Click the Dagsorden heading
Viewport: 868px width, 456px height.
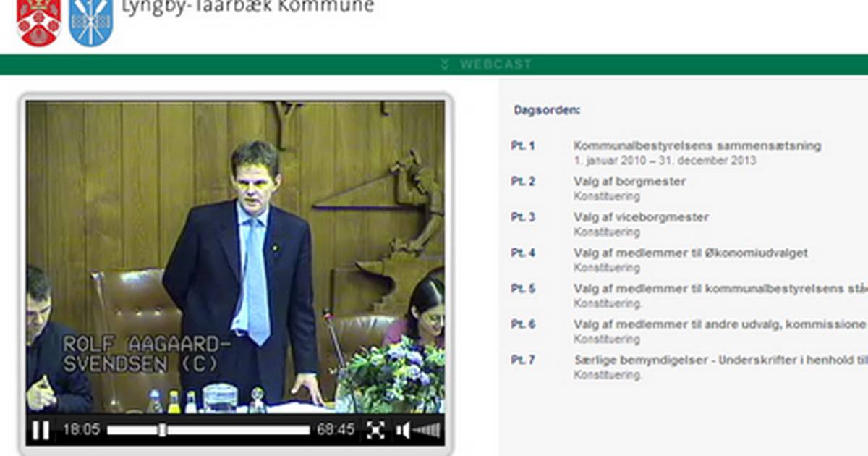pos(547,111)
